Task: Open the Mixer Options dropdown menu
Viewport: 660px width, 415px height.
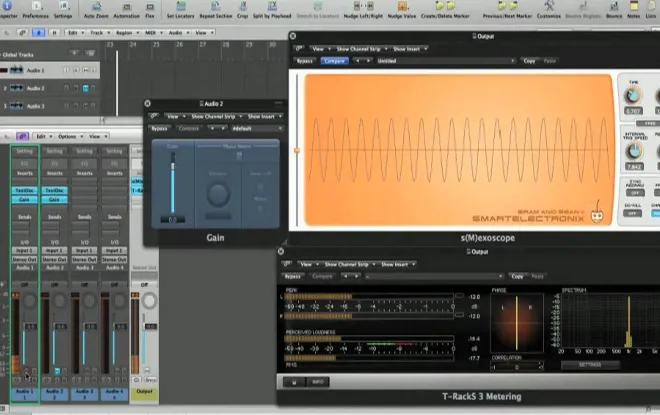Action: [x=70, y=136]
